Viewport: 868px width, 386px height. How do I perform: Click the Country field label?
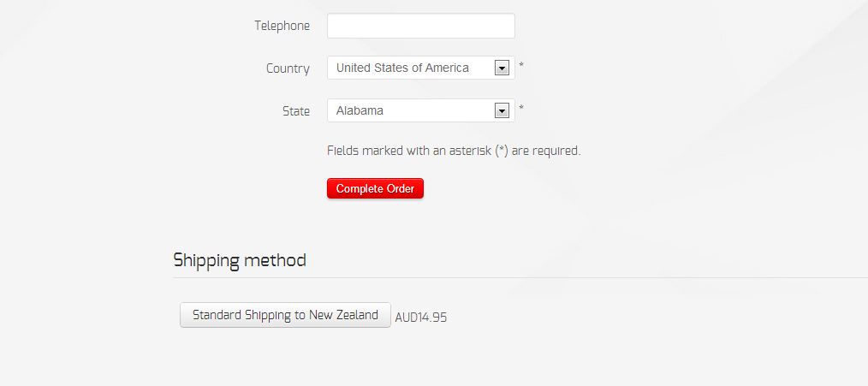(x=288, y=68)
